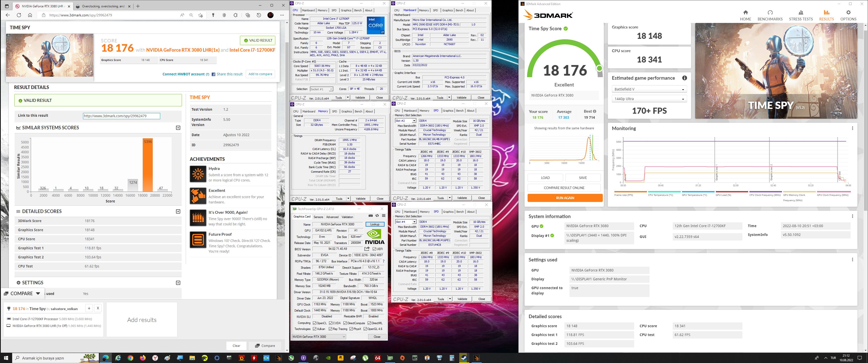Click COMPARE RESULT ONLINE button
The image size is (868, 363).
click(564, 188)
